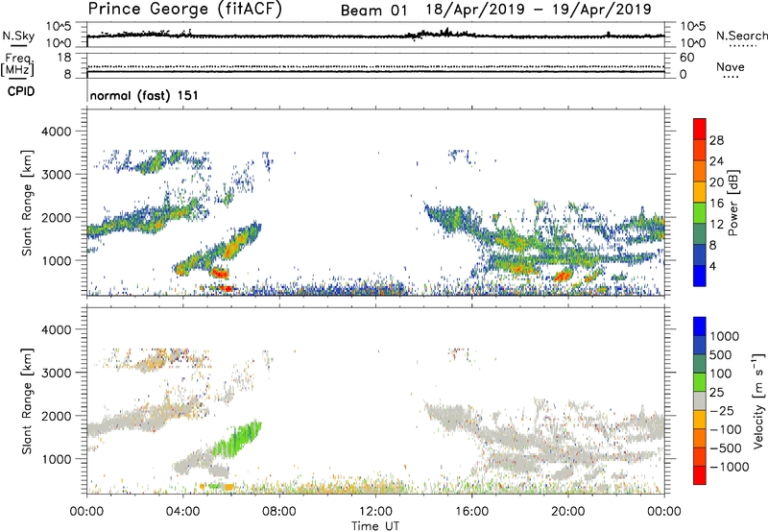Click the '28' tick on Power scale
Image resolution: width=768 pixels, height=532 pixels.
tap(716, 140)
